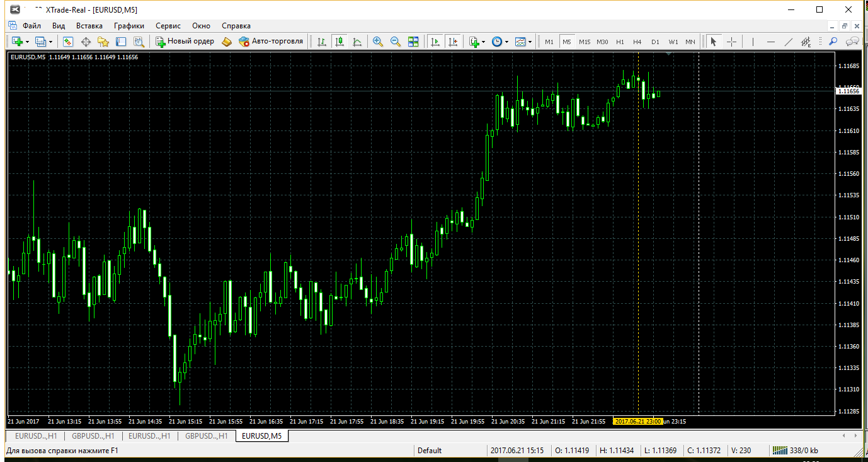Switch to the EURUSD,M5 chart tab

[262, 436]
